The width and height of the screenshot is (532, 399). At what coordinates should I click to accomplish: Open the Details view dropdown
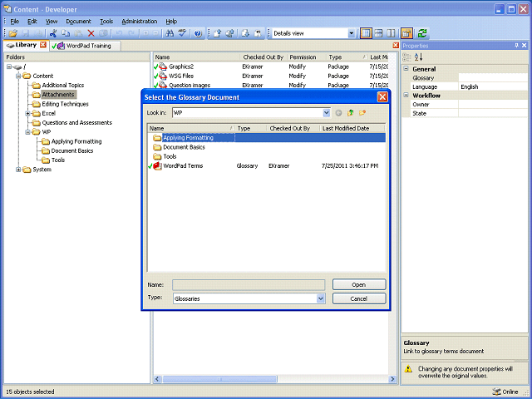351,33
